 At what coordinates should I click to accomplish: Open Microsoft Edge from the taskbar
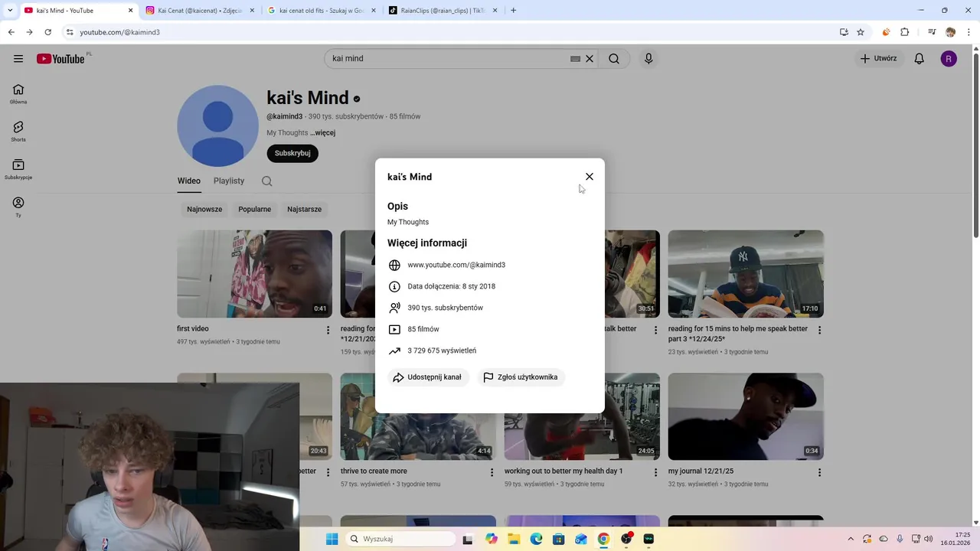click(536, 539)
